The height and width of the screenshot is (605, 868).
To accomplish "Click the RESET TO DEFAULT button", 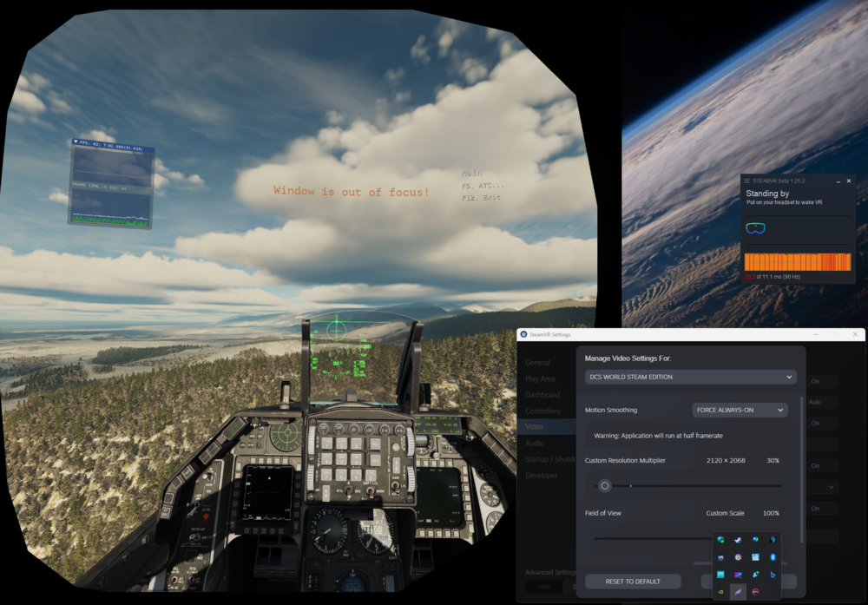I will point(633,582).
